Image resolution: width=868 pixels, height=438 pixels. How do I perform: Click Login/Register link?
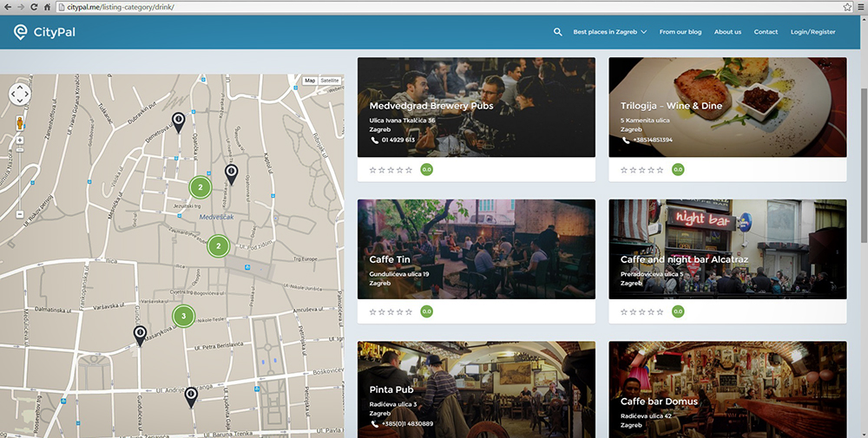[x=812, y=32]
